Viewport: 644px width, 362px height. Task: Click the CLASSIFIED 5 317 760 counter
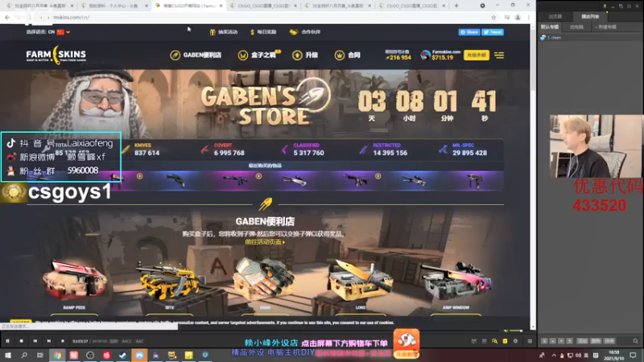(x=303, y=150)
